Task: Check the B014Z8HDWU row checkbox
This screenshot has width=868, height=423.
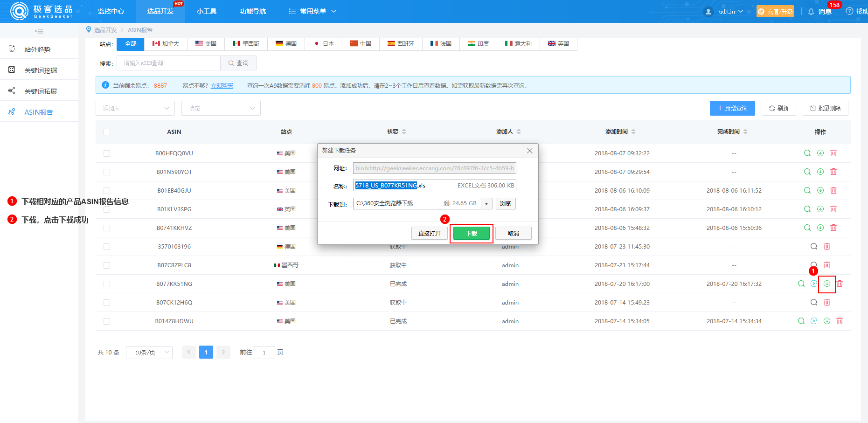Action: click(x=107, y=321)
